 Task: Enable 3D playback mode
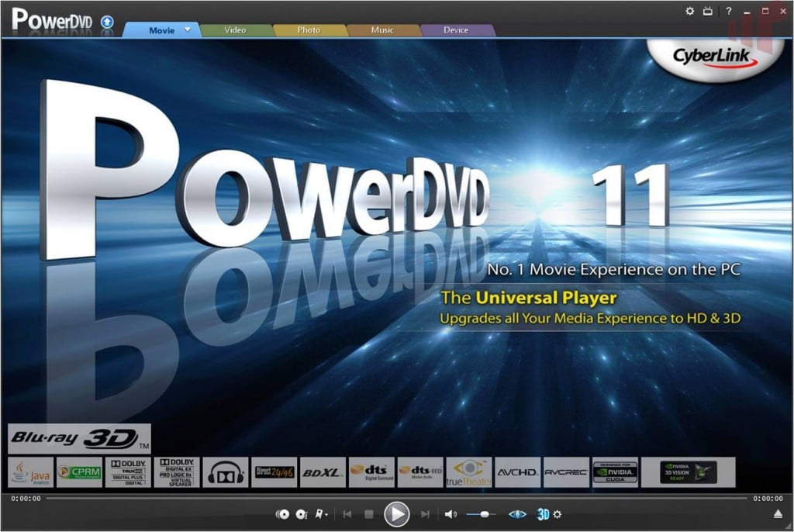[543, 514]
